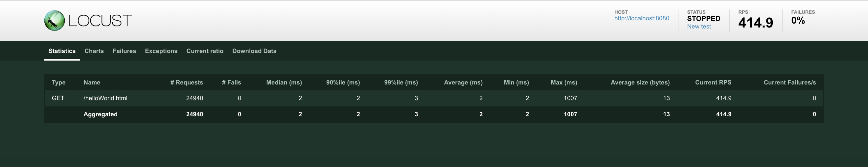Image resolution: width=868 pixels, height=167 pixels.
Task: Open the Failures tab
Action: (x=124, y=51)
